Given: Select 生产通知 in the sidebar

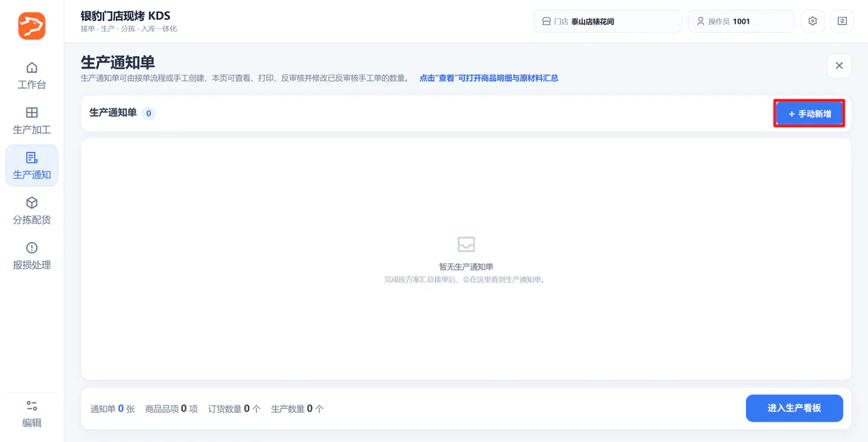Looking at the screenshot, I should click(32, 165).
